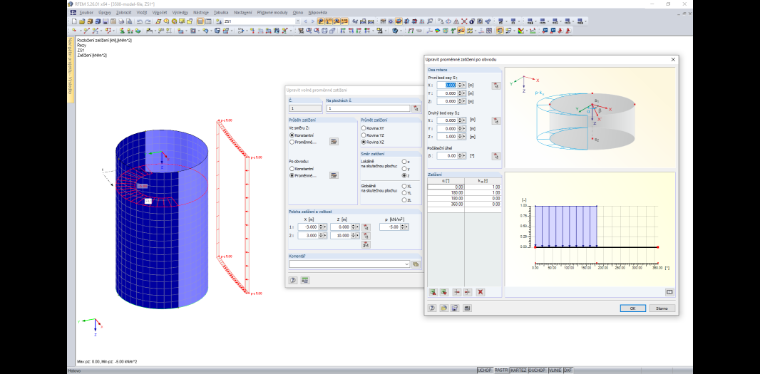Select local load direction z
The image size is (760, 374).
404,175
